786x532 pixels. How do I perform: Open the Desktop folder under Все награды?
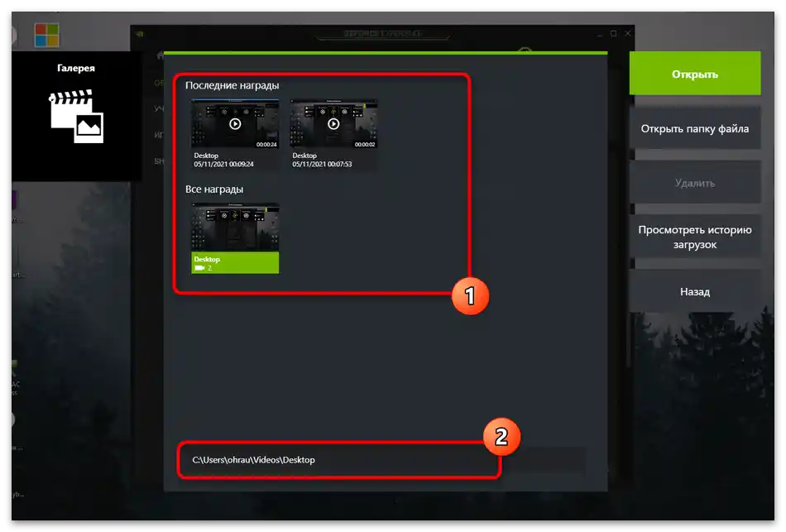point(235,238)
